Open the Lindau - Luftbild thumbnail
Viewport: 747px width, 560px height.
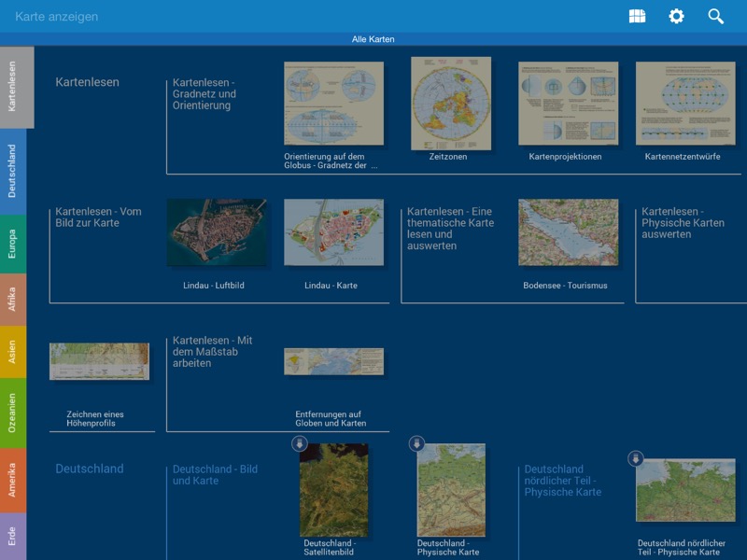(216, 232)
